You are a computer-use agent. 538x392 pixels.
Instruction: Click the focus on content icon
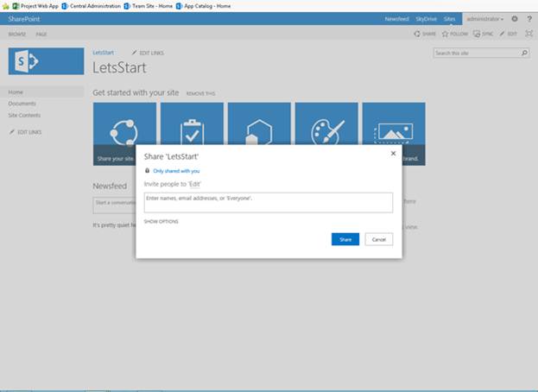click(529, 34)
